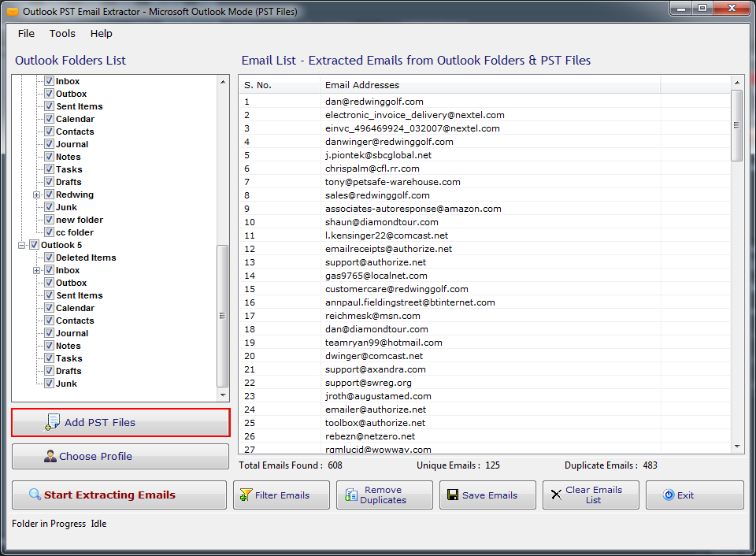
Task: Select the cc folder label
Action: [75, 232]
